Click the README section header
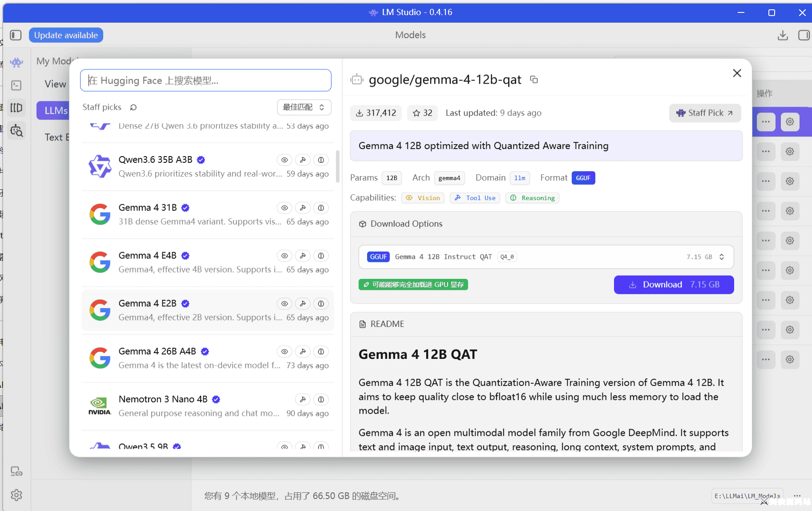 point(546,324)
